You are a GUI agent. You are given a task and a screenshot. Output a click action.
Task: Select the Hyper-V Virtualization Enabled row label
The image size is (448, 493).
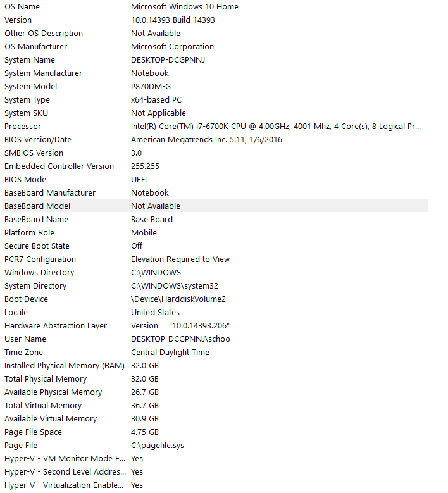click(x=64, y=485)
